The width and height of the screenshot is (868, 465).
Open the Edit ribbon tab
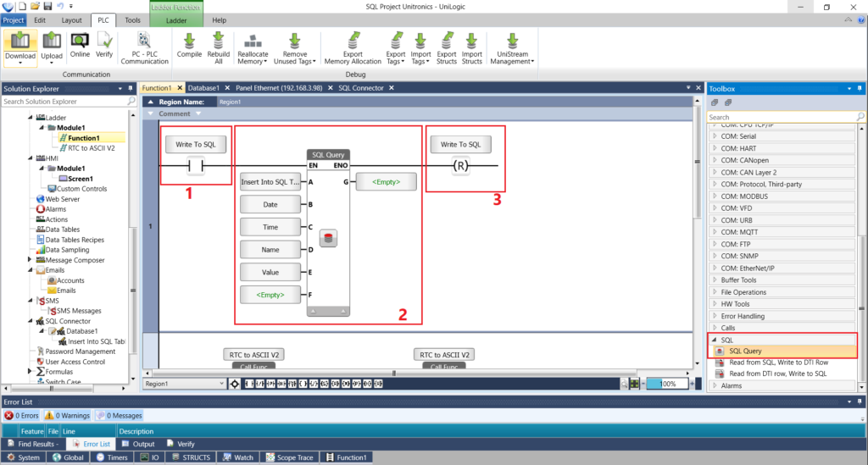point(40,20)
